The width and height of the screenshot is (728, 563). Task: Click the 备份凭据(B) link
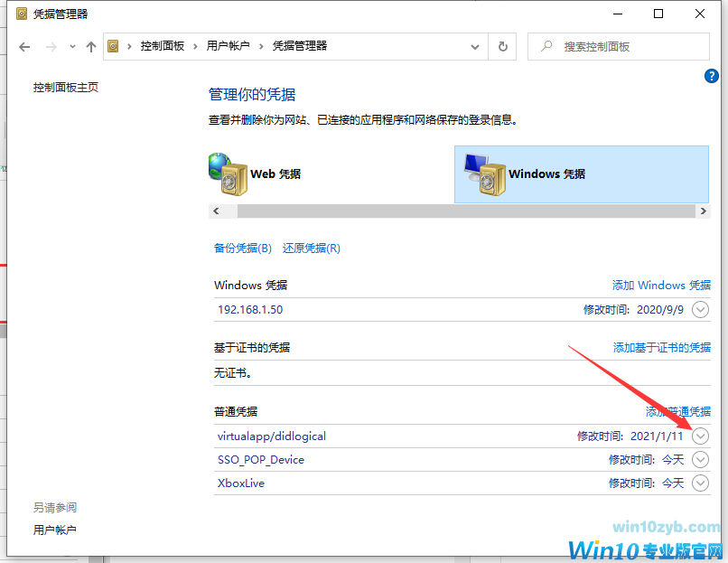(243, 248)
